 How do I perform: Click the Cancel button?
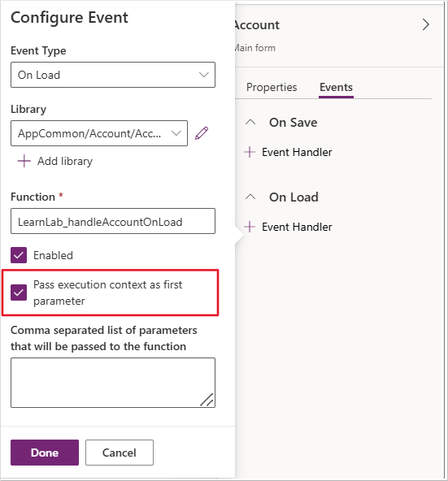click(x=120, y=453)
